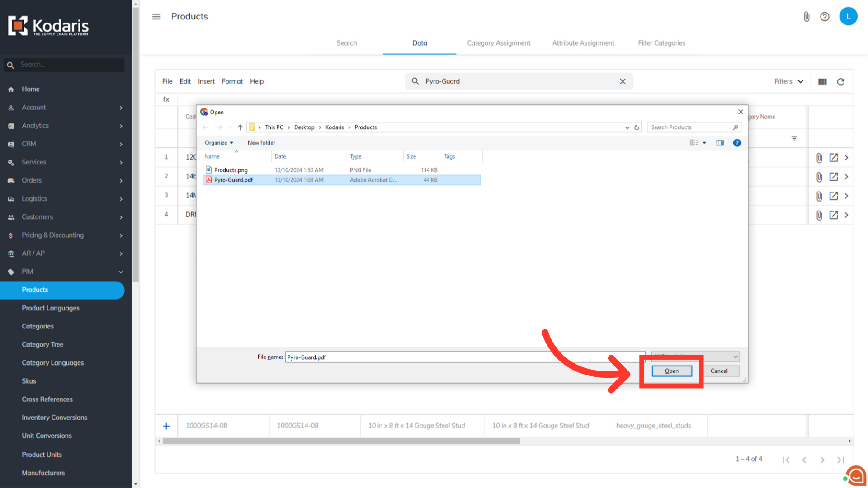The image size is (868, 488).
Task: Go up one folder in Open dialog
Action: pyautogui.click(x=240, y=127)
